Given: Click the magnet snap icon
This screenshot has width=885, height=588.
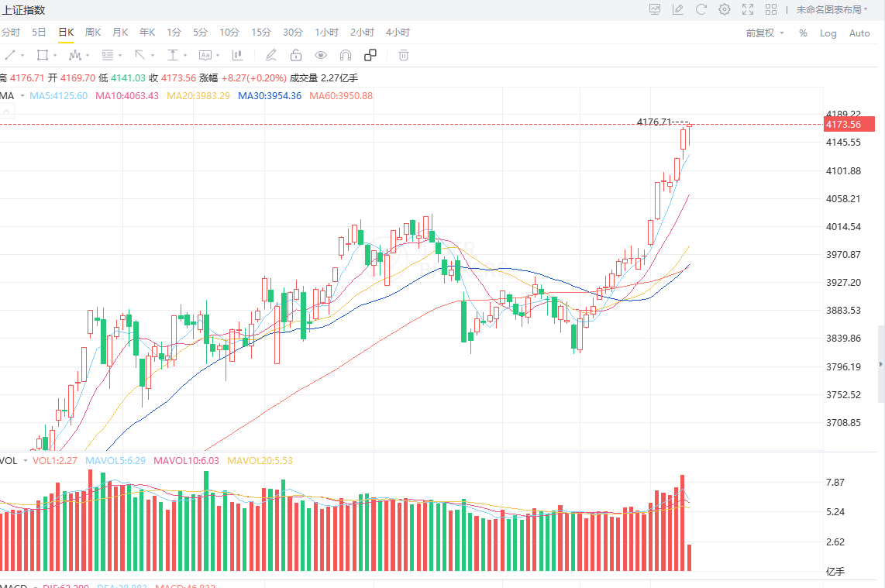Looking at the screenshot, I should pyautogui.click(x=346, y=55).
